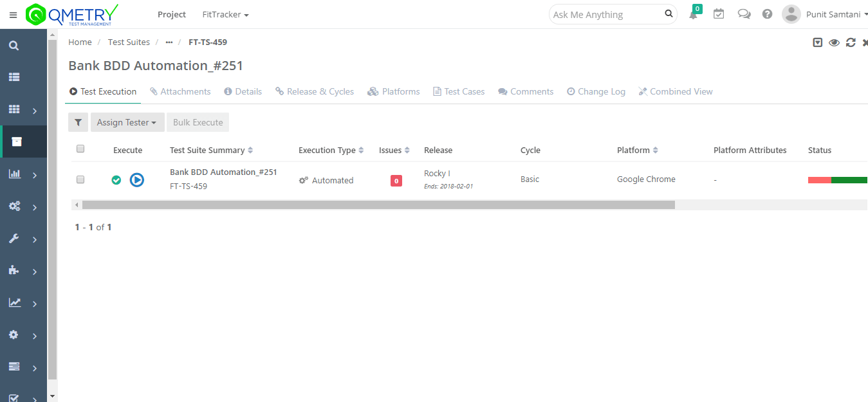Open the search panel in left sidebar

pyautogui.click(x=14, y=45)
